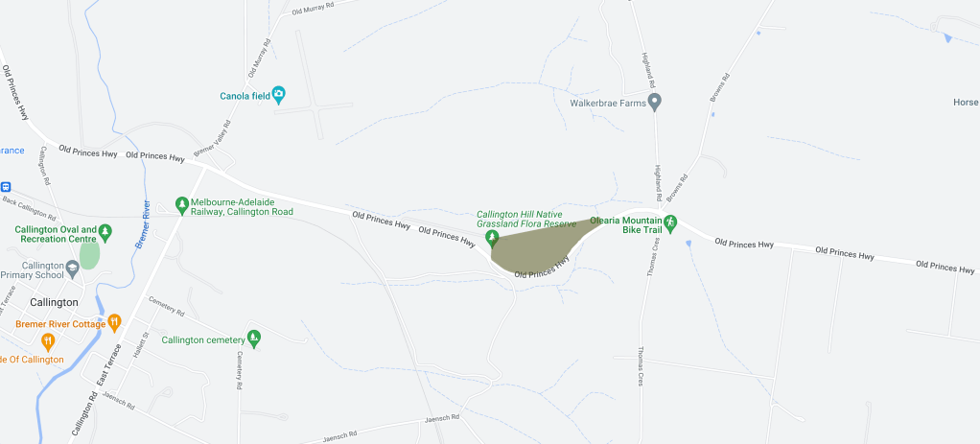Click Callington Hill Native Grassland reserve pin

coord(493,238)
